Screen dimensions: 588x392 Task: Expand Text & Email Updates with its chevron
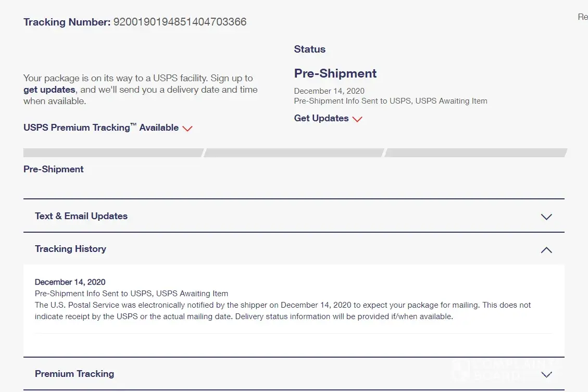point(546,217)
